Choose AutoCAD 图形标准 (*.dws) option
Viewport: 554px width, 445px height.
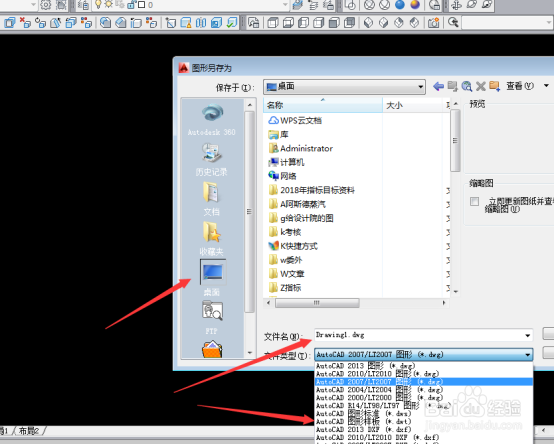click(x=424, y=414)
